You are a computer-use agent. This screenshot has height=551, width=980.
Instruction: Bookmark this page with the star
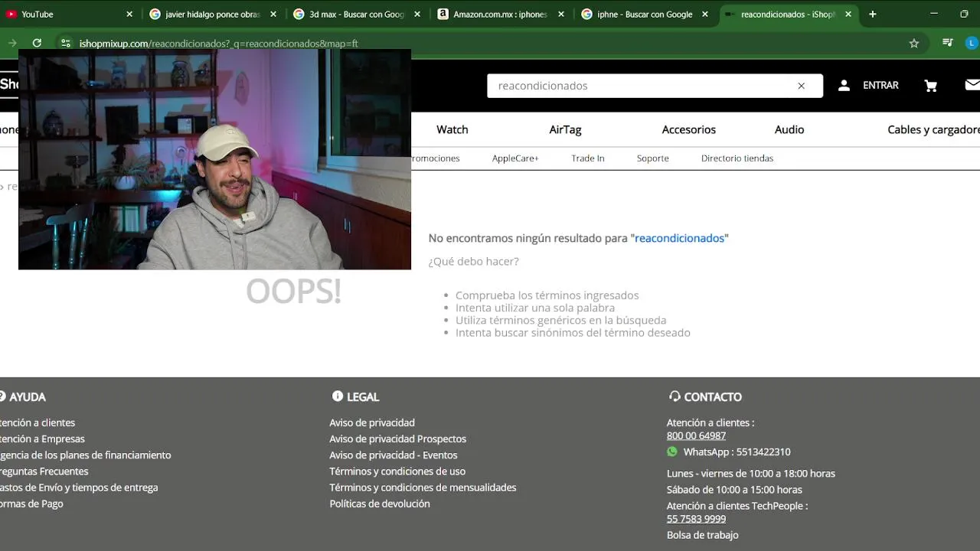pos(913,44)
